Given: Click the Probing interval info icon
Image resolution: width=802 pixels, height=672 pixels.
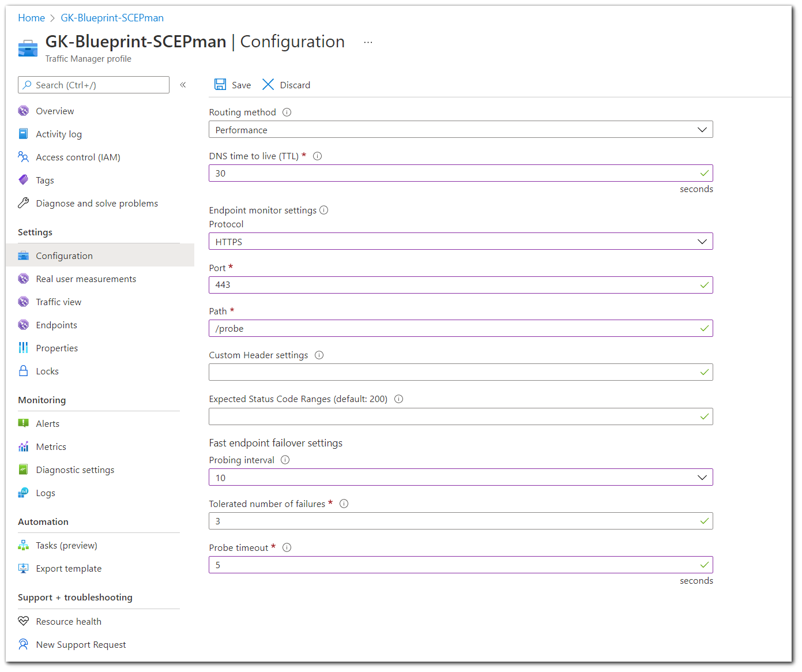Looking at the screenshot, I should click(x=285, y=460).
